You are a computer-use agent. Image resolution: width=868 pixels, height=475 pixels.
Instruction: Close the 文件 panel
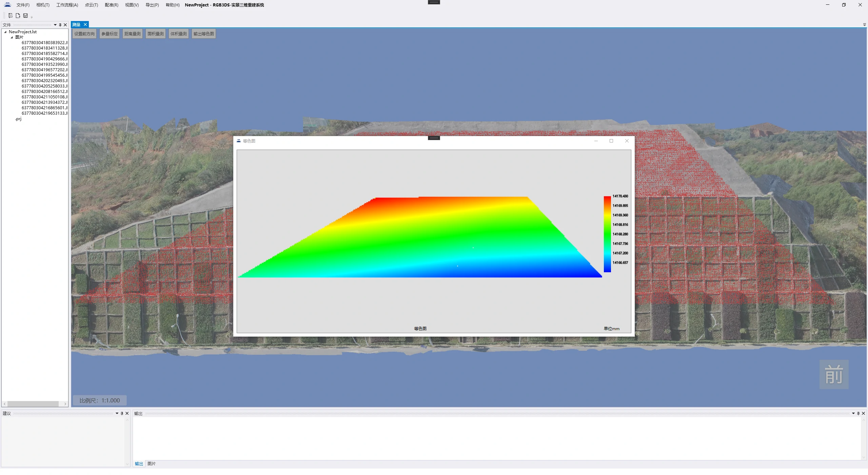(65, 25)
